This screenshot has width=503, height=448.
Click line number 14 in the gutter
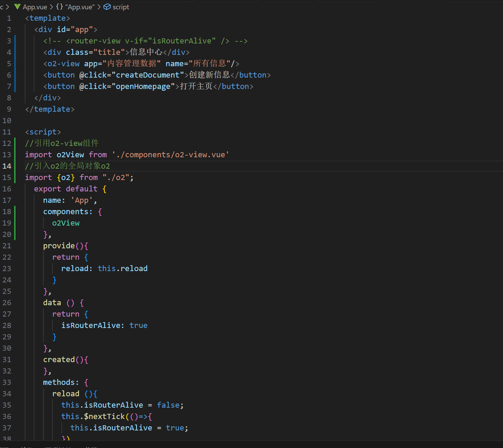point(7,166)
